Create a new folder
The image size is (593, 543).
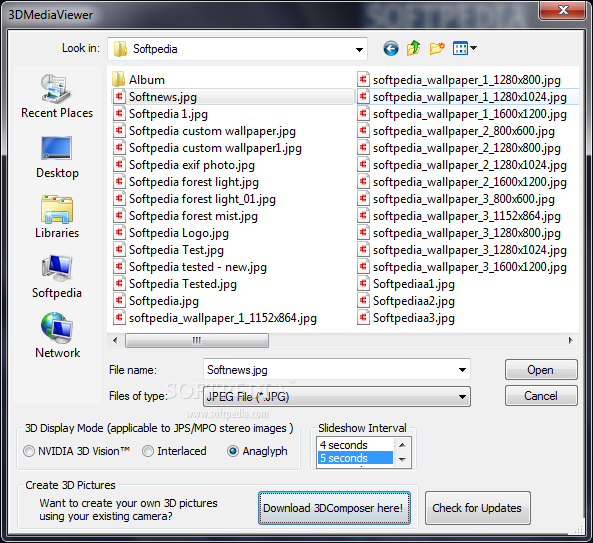click(437, 48)
